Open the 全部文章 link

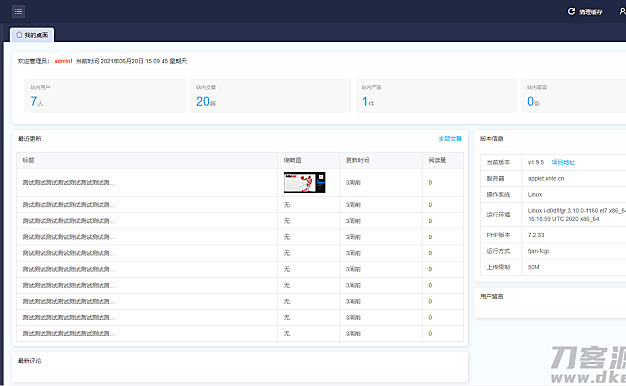point(450,139)
